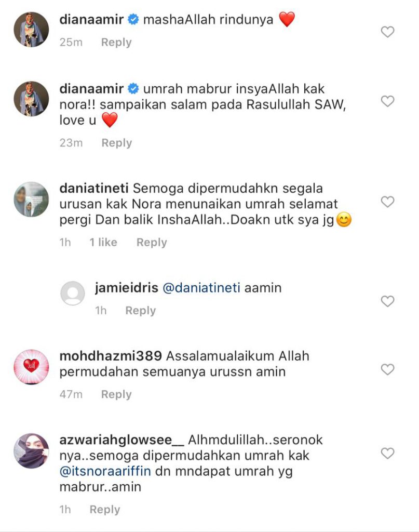Open jamieidris's default avatar

pos(73,293)
